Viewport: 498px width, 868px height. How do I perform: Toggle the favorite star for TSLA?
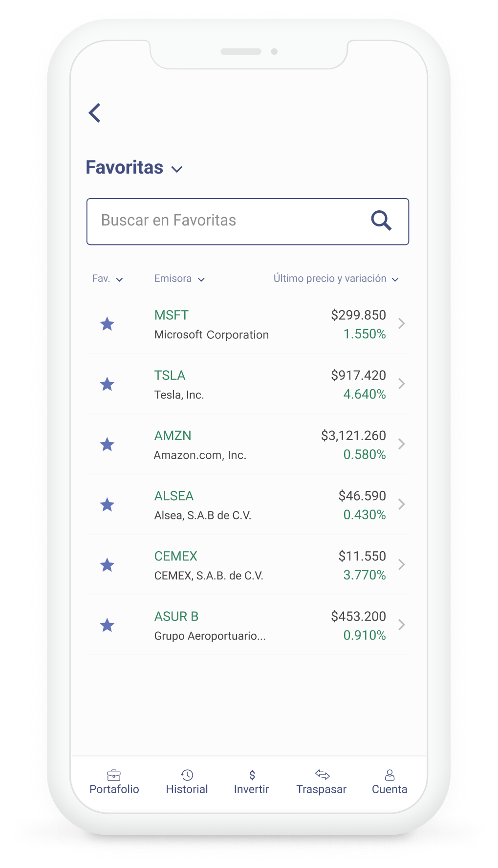tap(107, 384)
